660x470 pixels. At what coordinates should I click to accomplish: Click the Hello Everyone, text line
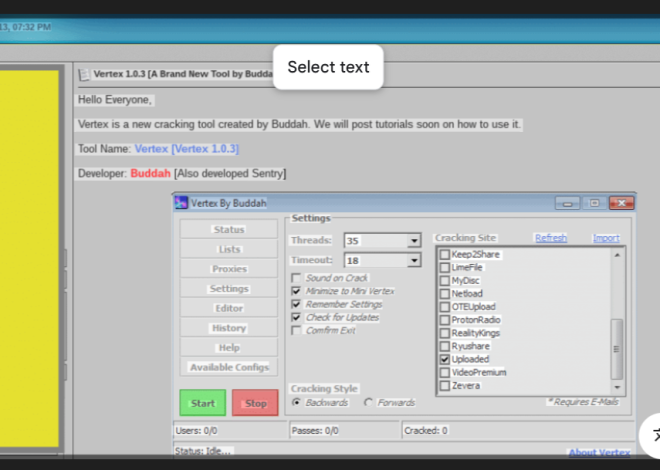[115, 100]
